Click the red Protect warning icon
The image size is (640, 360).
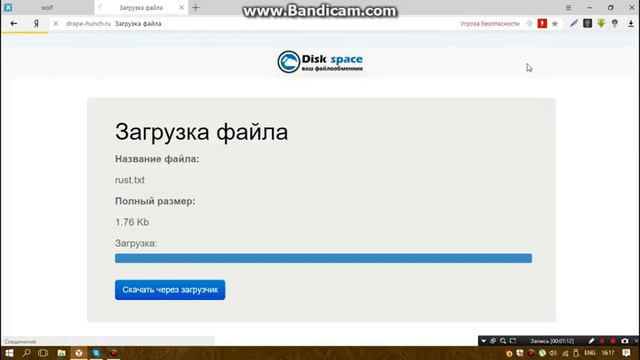[x=542, y=24]
